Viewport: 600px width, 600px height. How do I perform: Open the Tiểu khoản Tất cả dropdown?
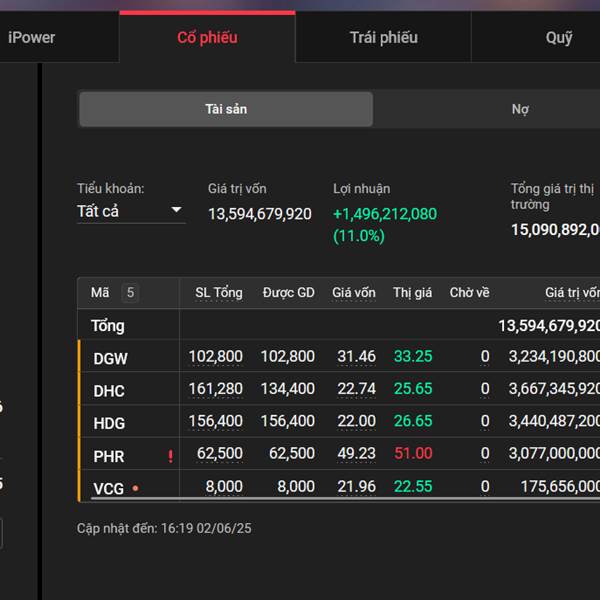pyautogui.click(x=131, y=211)
